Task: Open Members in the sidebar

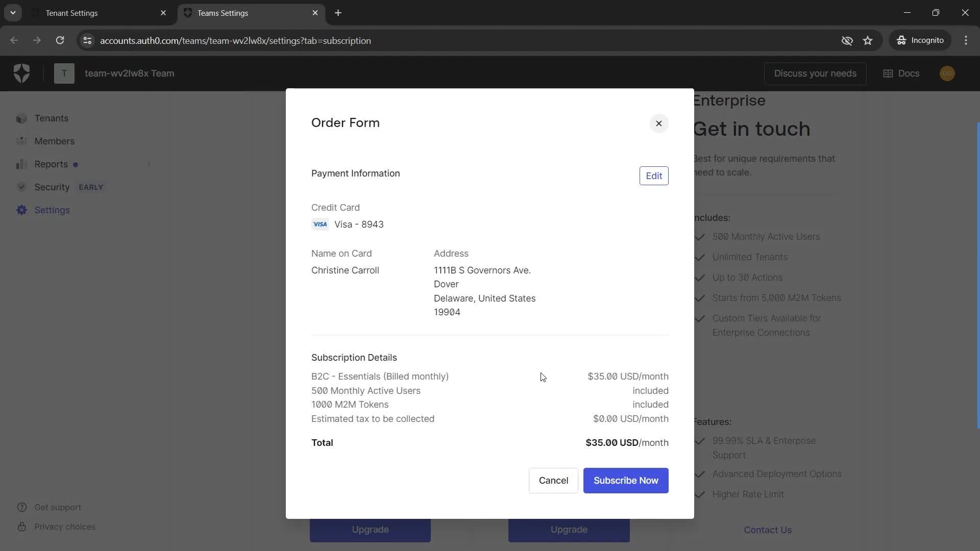Action: 54,141
